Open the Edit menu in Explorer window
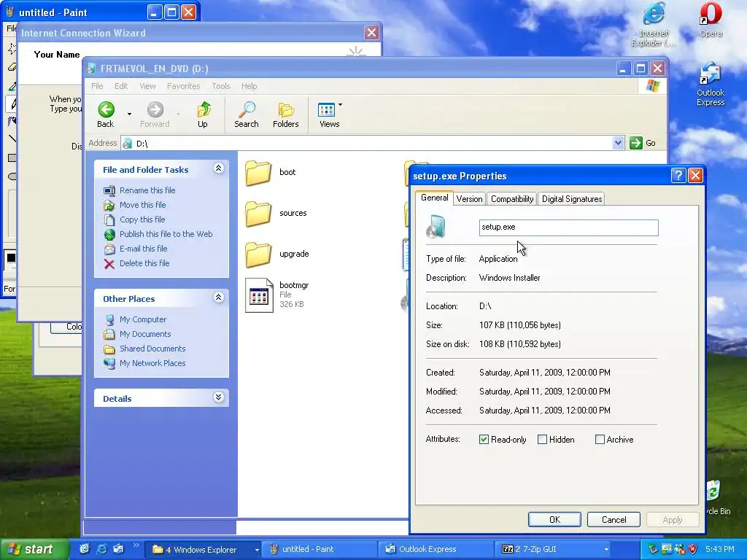Screen dimensions: 747x560 pos(121,86)
